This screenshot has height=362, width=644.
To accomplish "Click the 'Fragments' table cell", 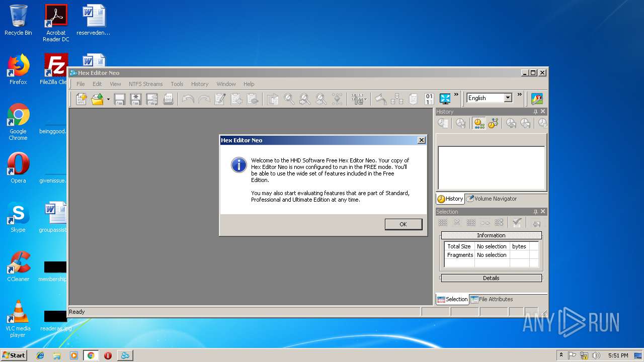I will coord(460,255).
